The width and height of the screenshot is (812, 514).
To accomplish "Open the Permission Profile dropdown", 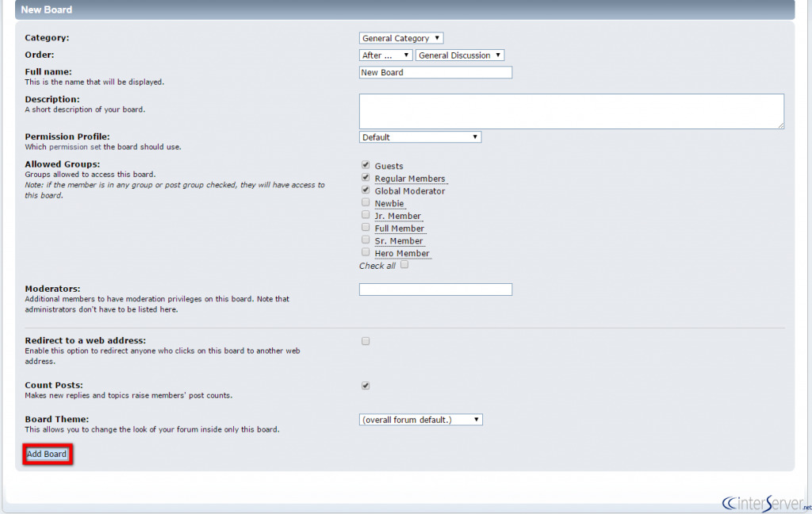I will (420, 137).
